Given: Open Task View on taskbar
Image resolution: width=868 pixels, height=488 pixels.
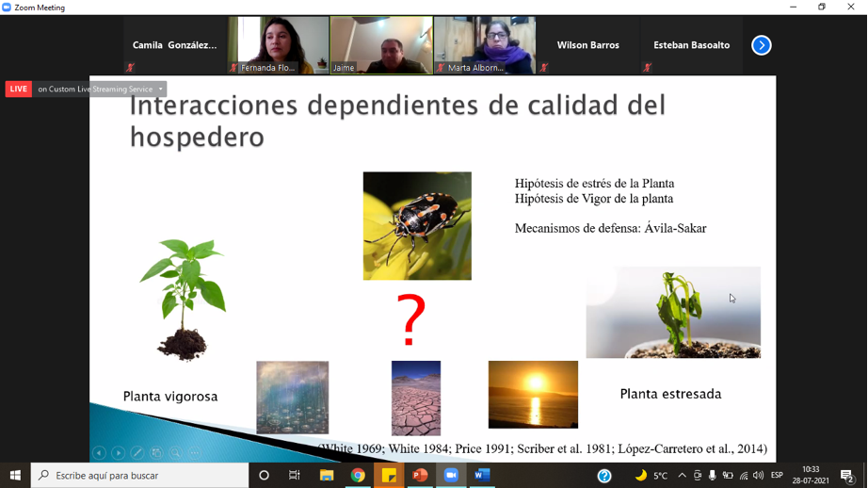Looking at the screenshot, I should 294,475.
